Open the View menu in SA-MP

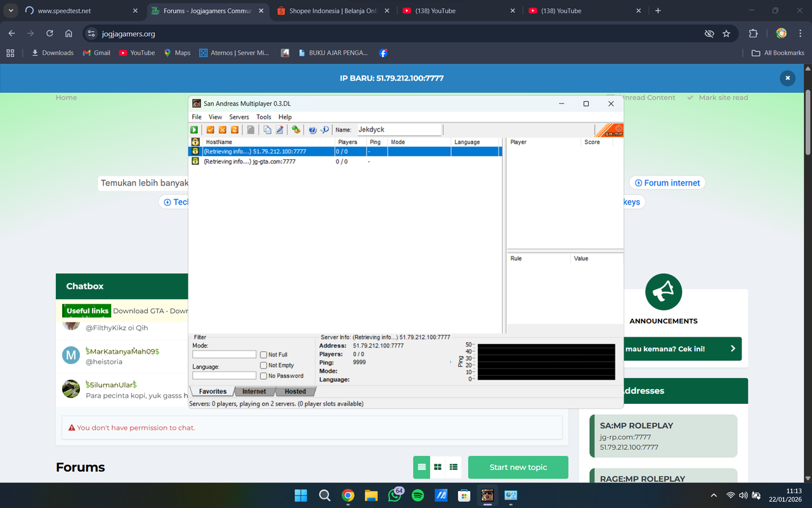point(216,117)
